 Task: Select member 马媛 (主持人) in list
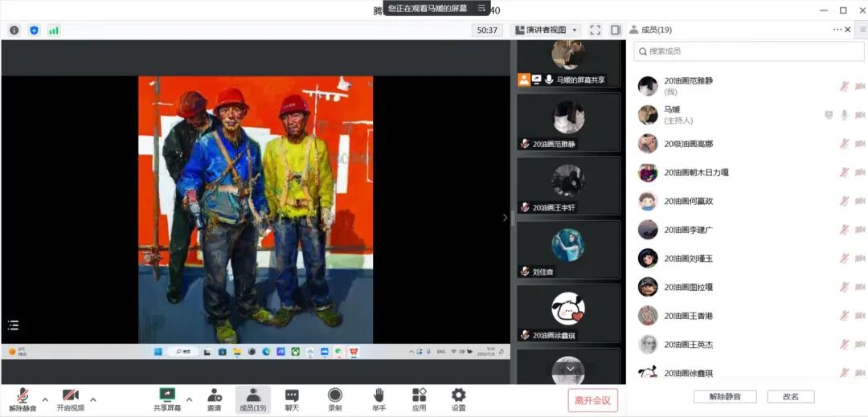[748, 114]
